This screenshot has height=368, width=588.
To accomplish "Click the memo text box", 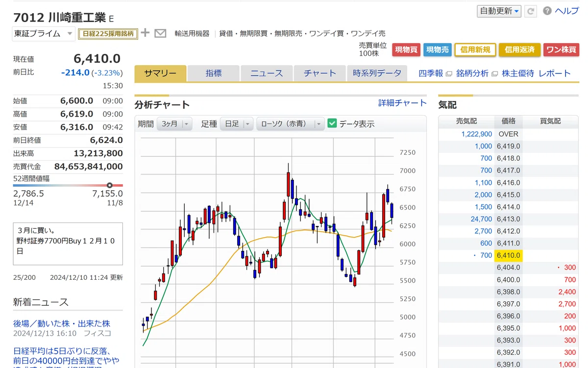I will click(x=68, y=244).
